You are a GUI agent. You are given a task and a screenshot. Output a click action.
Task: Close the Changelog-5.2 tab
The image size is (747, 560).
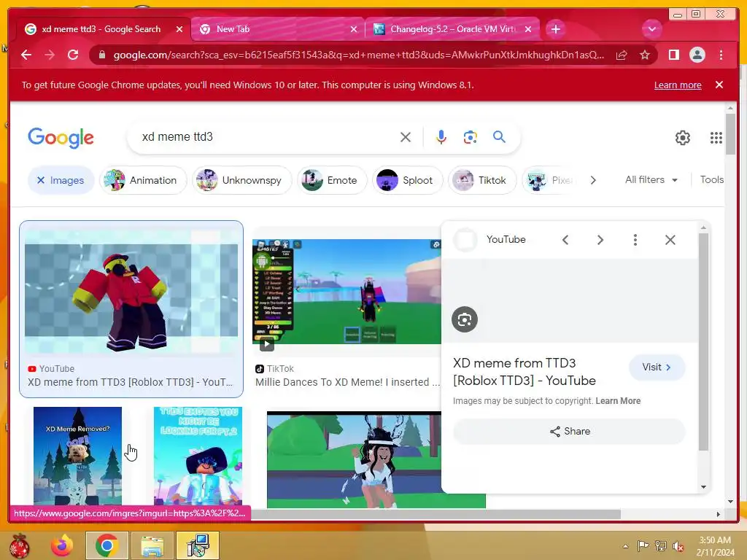[528, 29]
